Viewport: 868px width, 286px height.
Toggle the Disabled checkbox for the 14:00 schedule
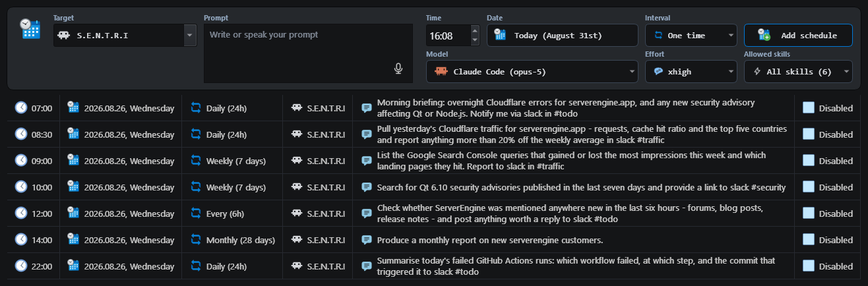809,239
